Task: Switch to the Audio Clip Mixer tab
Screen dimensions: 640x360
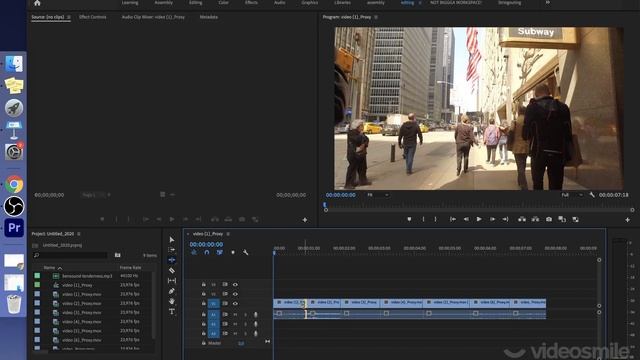Action: [x=153, y=17]
